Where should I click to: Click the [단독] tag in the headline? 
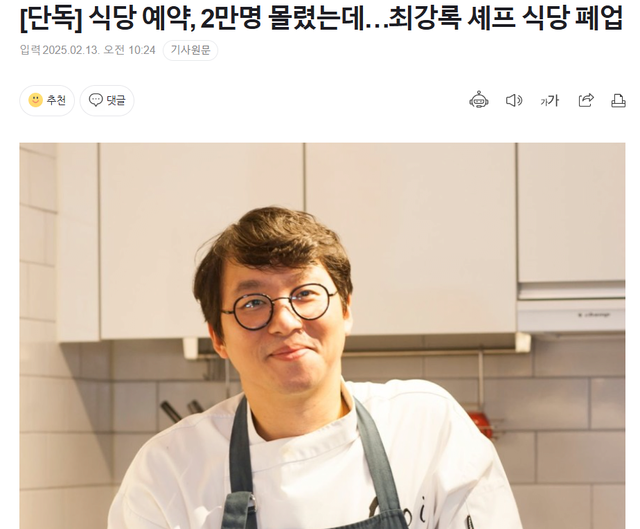coord(51,19)
